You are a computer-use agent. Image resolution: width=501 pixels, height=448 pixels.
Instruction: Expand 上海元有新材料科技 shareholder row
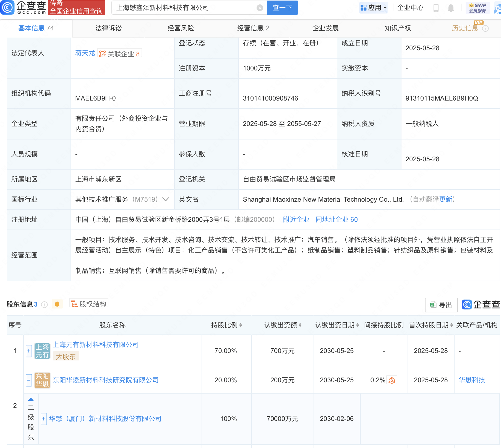(29, 351)
